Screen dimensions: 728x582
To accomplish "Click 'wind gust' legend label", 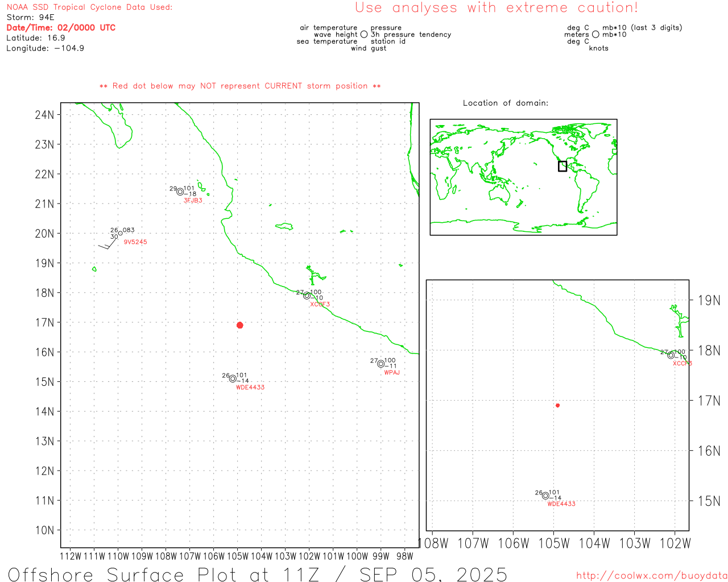I will coord(369,48).
